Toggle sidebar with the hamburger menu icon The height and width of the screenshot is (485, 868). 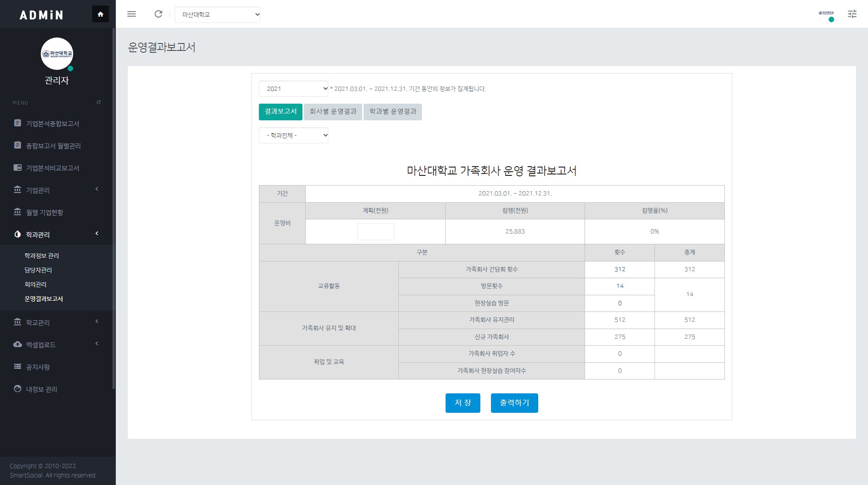pyautogui.click(x=132, y=14)
